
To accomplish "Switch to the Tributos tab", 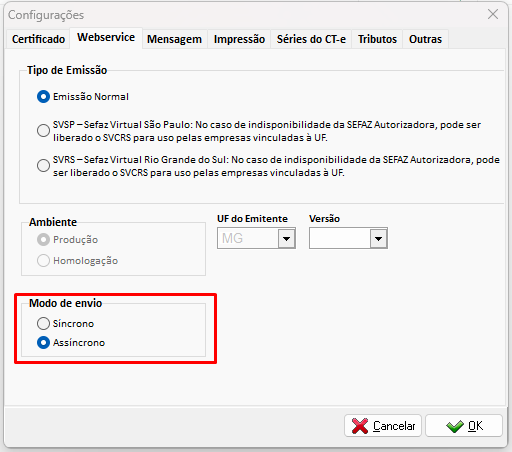I will 377,39.
